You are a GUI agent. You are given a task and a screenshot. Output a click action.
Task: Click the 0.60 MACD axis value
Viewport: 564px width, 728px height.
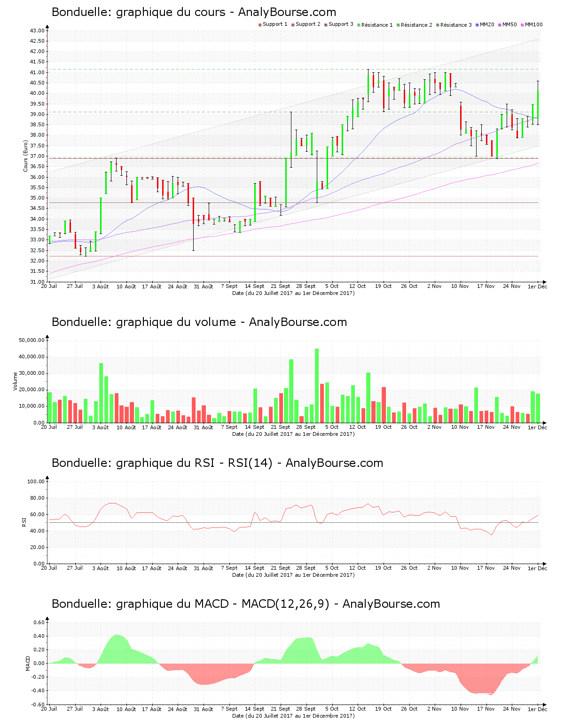tap(39, 622)
